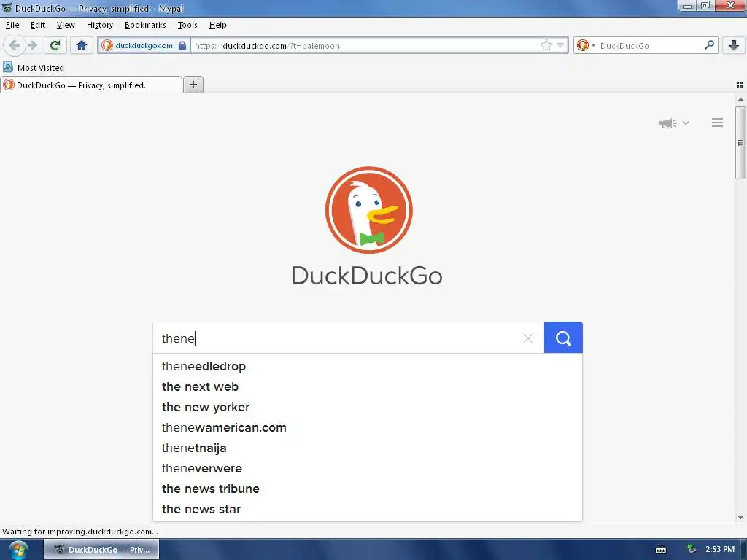
Task: Open the Windows Start menu orb
Action: [18, 550]
